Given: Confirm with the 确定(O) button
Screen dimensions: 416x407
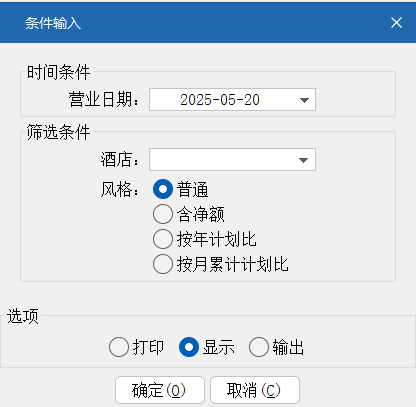Looking at the screenshot, I should [x=160, y=390].
